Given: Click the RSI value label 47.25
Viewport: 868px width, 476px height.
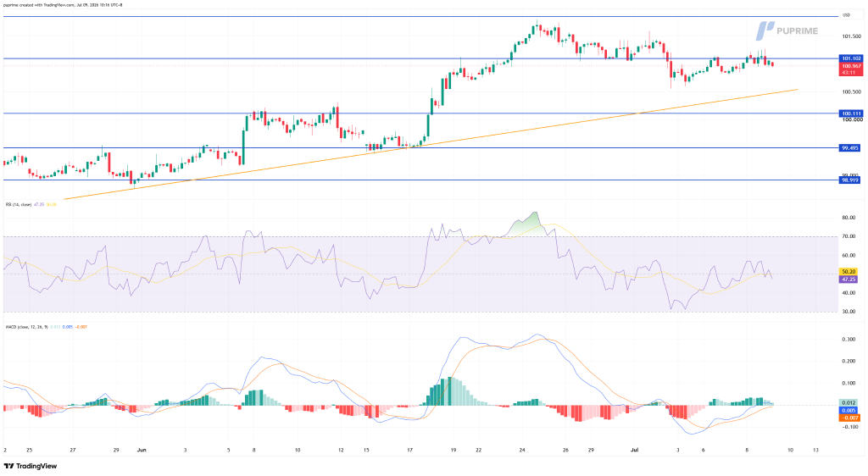Looking at the screenshot, I should [849, 280].
